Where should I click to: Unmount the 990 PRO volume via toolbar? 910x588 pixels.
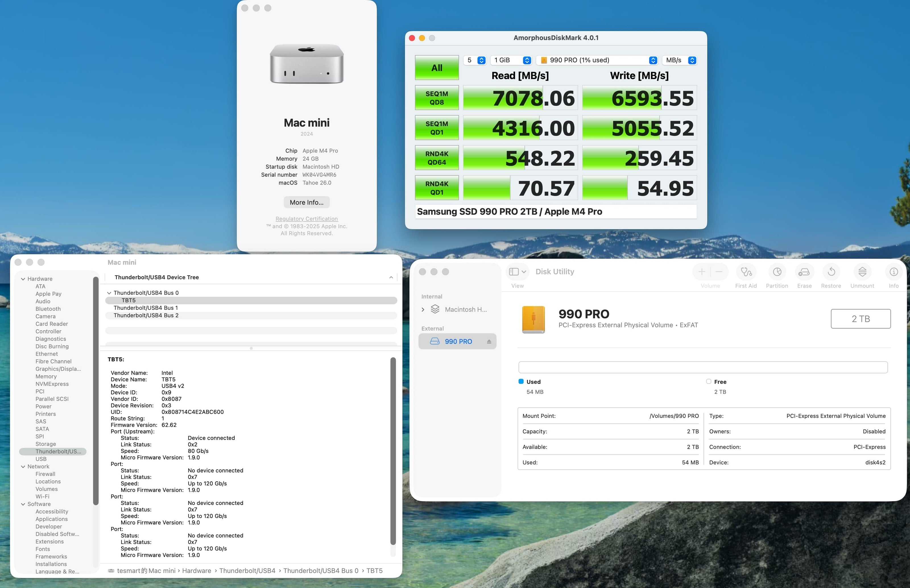[x=862, y=272]
